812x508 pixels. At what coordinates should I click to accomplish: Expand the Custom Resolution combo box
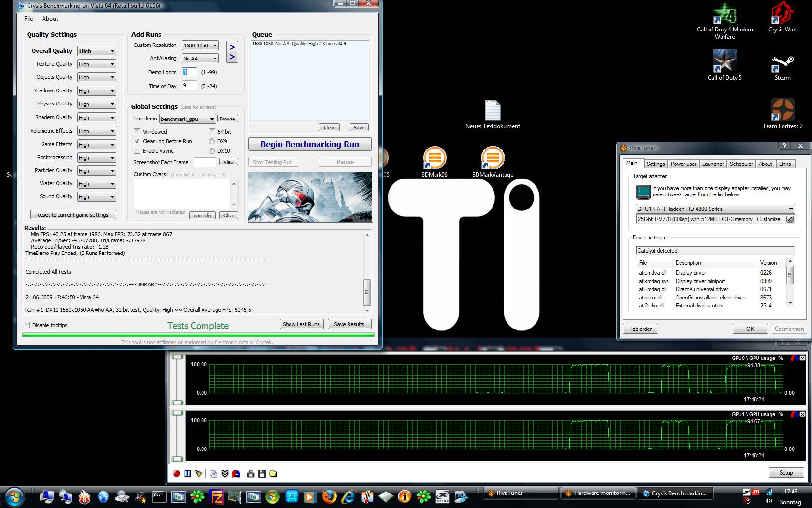200,45
